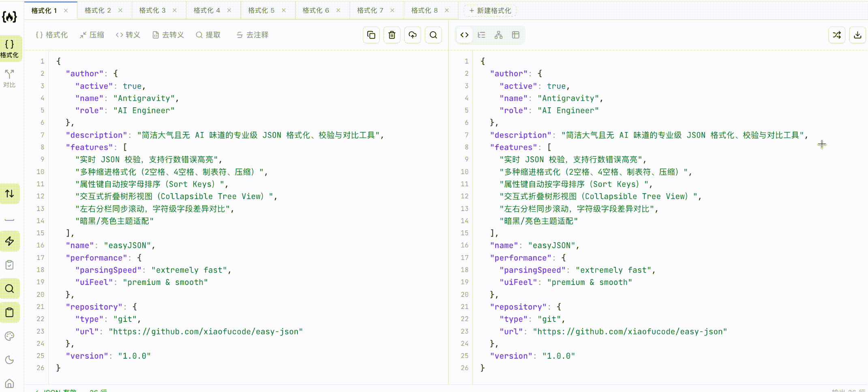This screenshot has width=868, height=392.
Task: Switch output to table view icon
Action: click(515, 35)
